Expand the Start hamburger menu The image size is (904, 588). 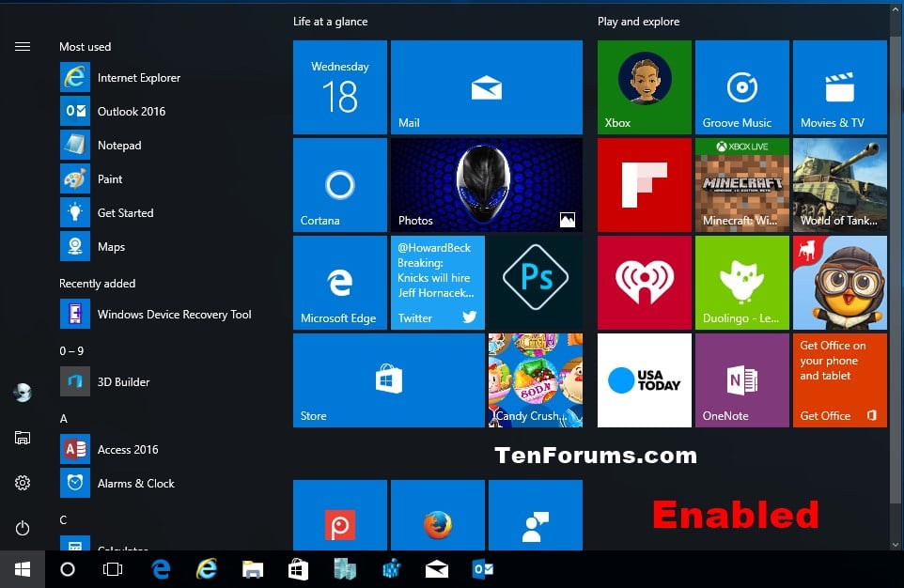click(23, 47)
